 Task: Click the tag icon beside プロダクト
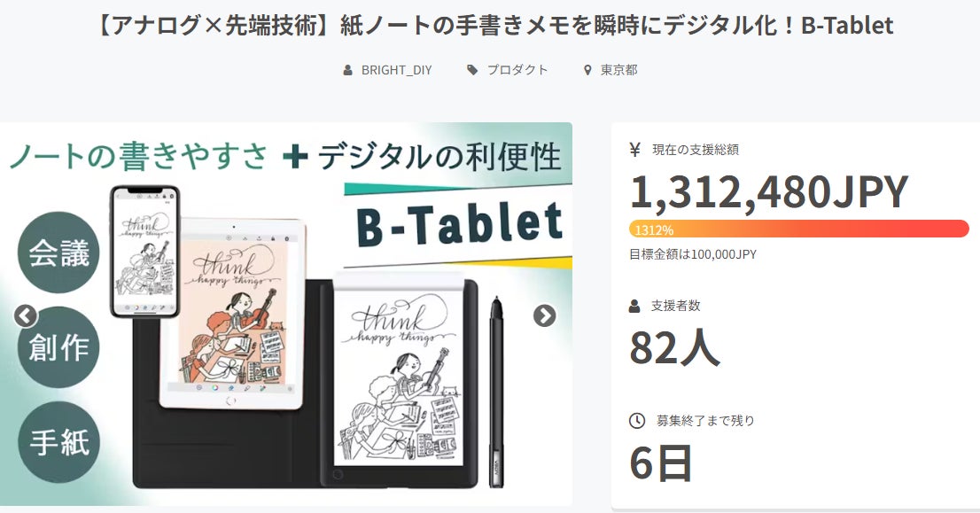472,70
